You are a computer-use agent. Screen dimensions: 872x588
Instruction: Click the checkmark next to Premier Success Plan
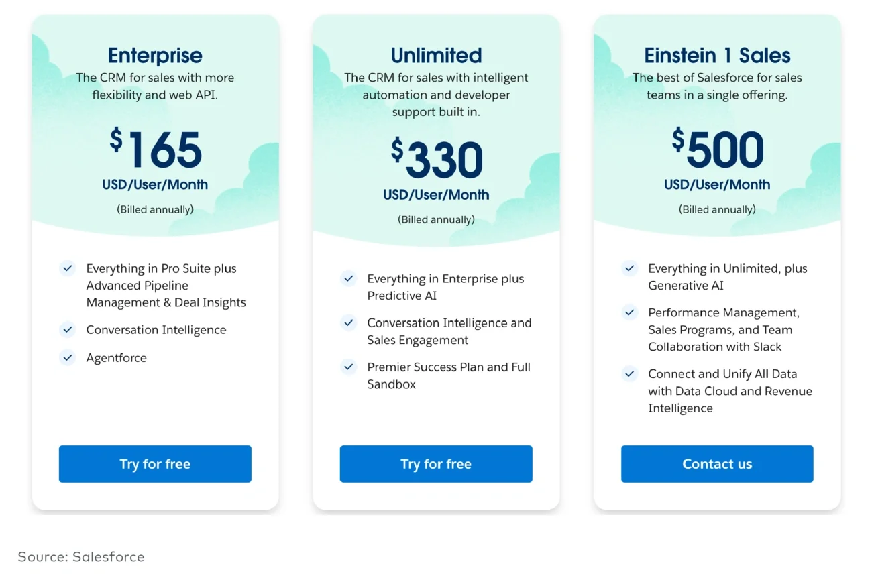point(348,367)
